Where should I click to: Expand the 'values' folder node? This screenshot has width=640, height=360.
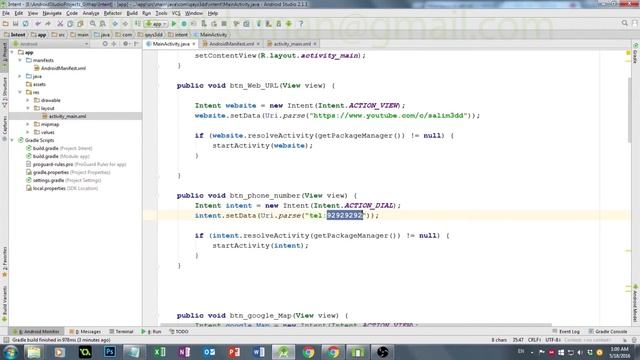(x=28, y=132)
